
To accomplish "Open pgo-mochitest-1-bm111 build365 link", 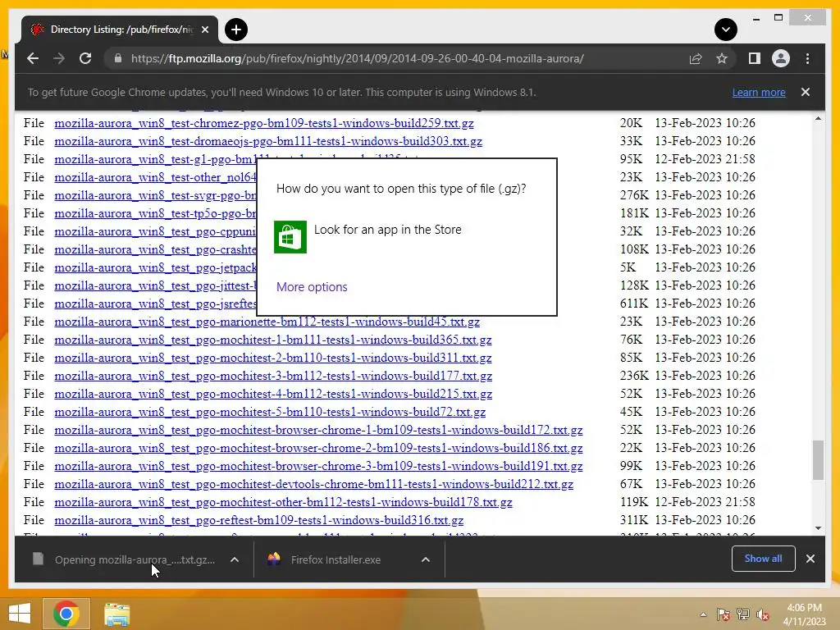I will [x=272, y=340].
